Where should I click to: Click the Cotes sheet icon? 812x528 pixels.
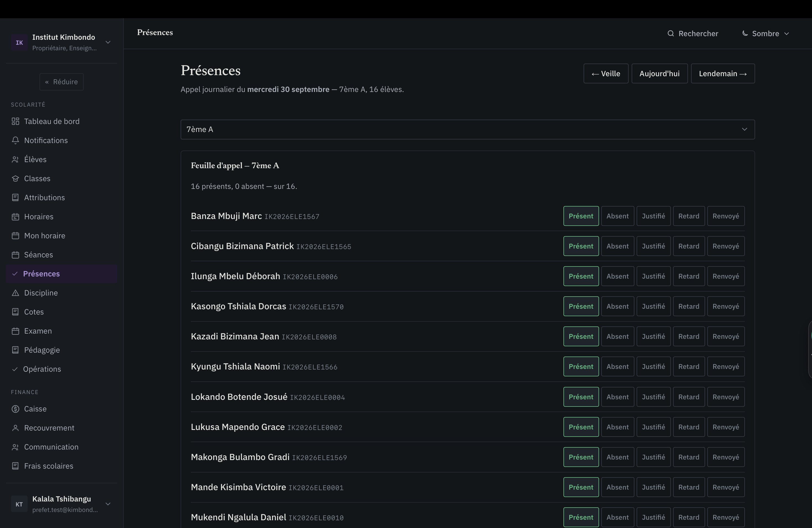pyautogui.click(x=15, y=312)
